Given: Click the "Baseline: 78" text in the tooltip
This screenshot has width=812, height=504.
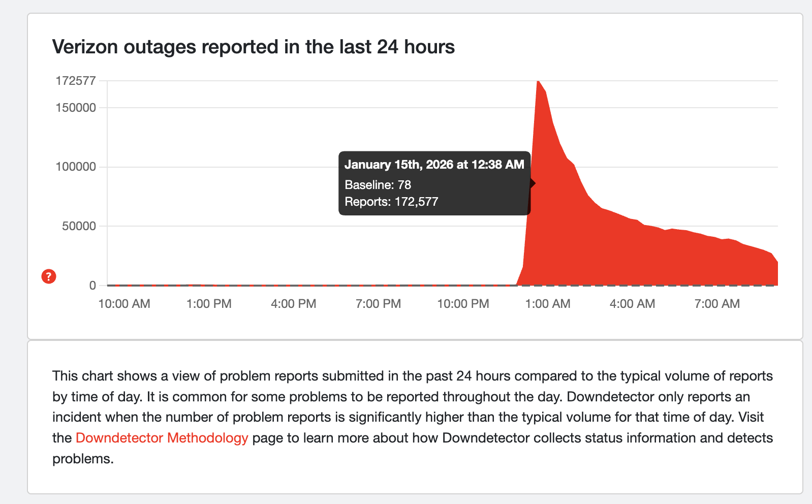Looking at the screenshot, I should 378,185.
